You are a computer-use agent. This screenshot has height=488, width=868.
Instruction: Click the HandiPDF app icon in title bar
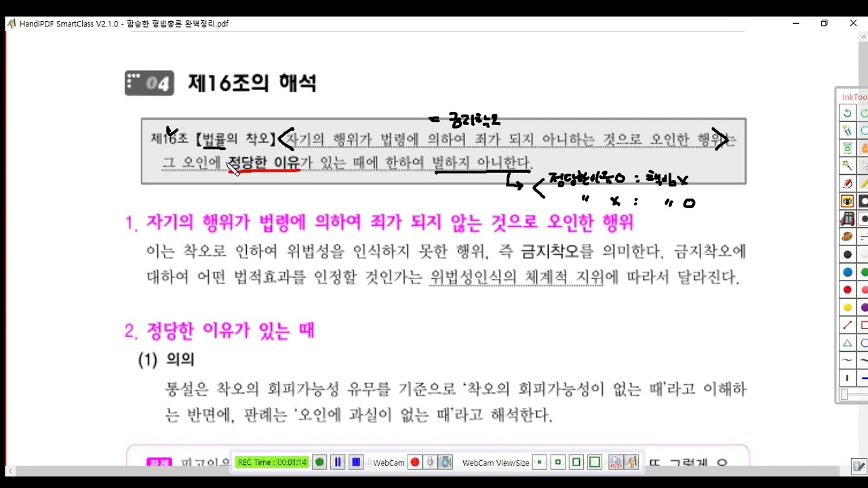11,23
